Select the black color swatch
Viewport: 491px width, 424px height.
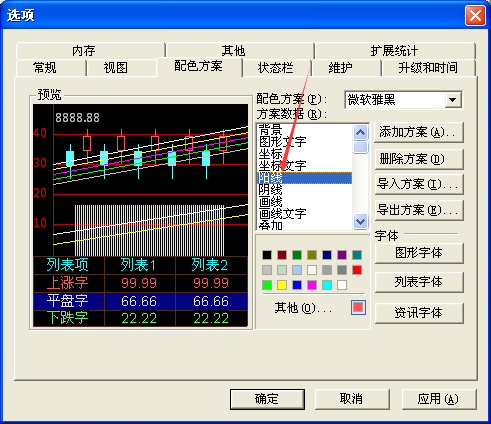267,255
